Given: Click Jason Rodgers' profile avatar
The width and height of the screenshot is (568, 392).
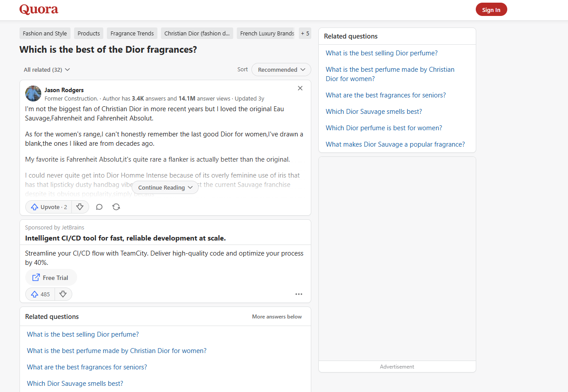Looking at the screenshot, I should [x=33, y=93].
